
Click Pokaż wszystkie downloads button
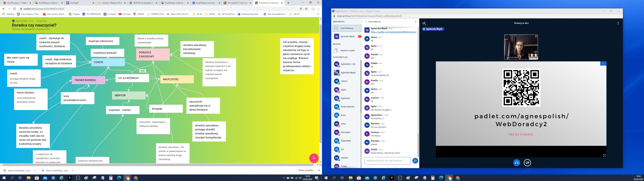point(306,170)
